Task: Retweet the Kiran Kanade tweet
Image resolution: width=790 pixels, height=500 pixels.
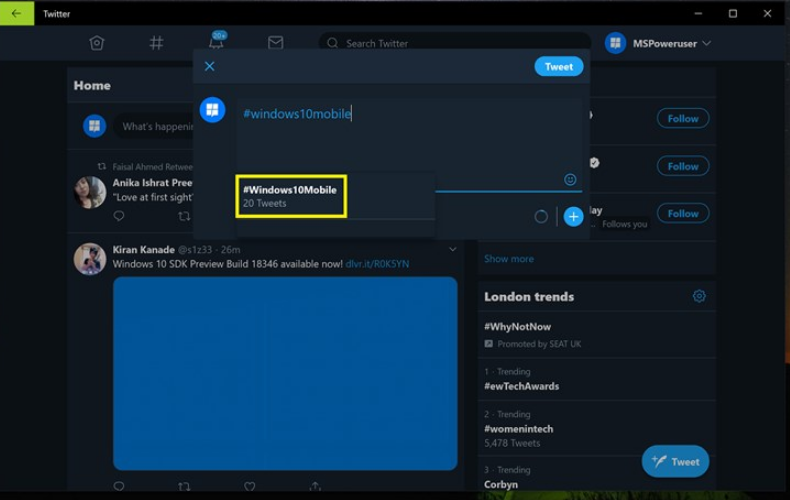Action: (184, 486)
